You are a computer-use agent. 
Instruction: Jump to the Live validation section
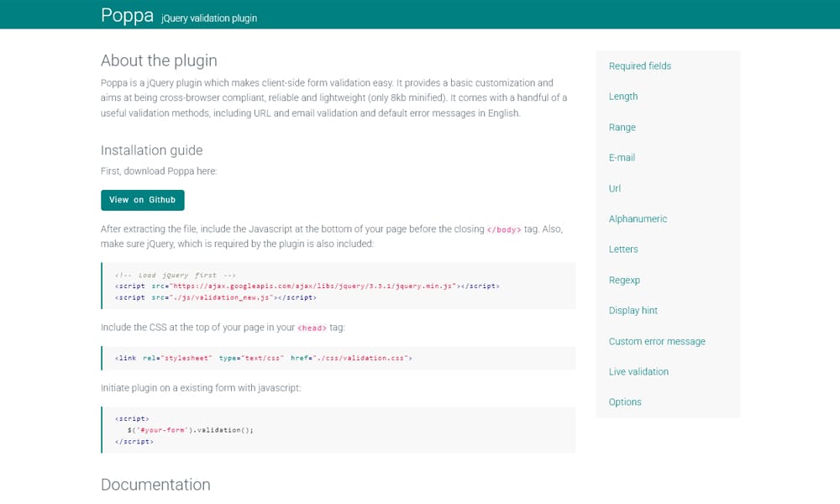pyautogui.click(x=638, y=372)
